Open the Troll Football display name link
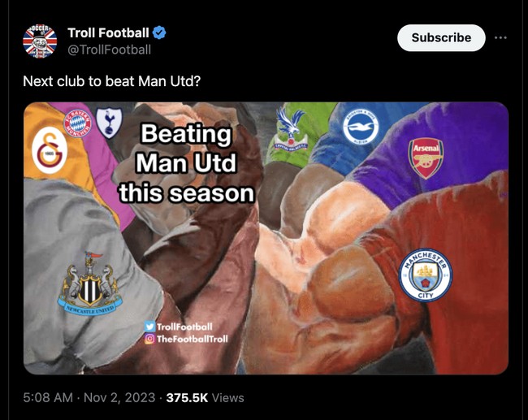The width and height of the screenshot is (528, 420). pyautogui.click(x=108, y=33)
